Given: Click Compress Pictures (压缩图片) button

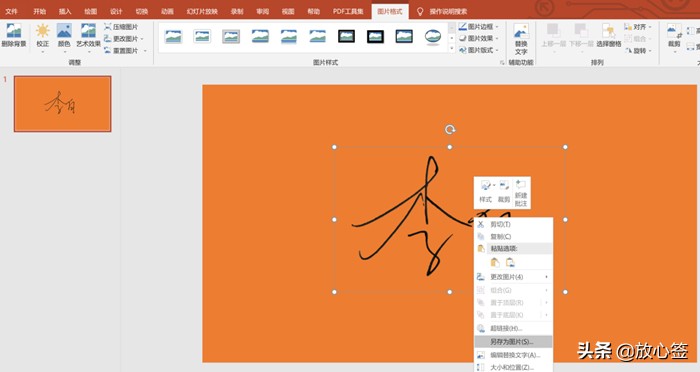Looking at the screenshot, I should pos(121,27).
